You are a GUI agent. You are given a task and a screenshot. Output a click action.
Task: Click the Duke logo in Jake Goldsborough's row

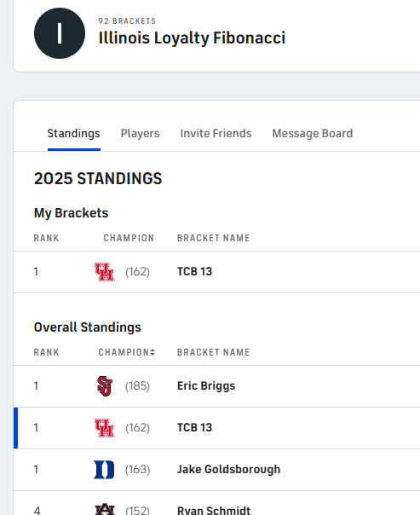click(x=104, y=470)
